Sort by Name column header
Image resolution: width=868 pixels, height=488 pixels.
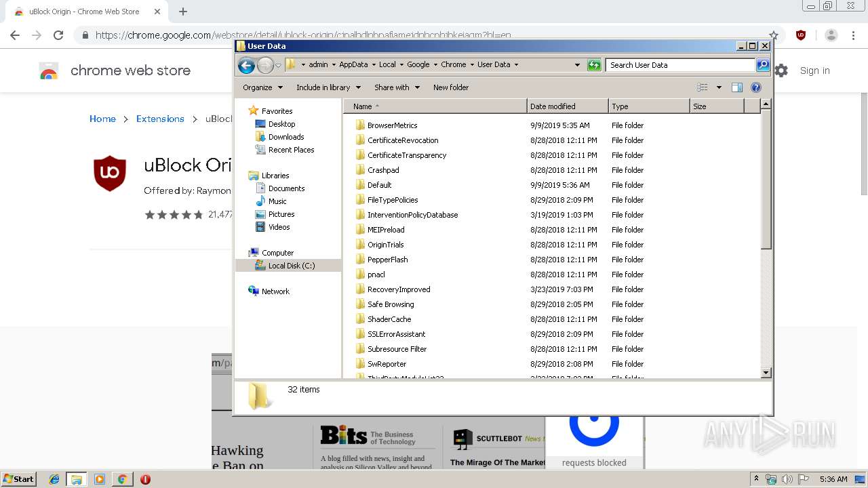435,106
